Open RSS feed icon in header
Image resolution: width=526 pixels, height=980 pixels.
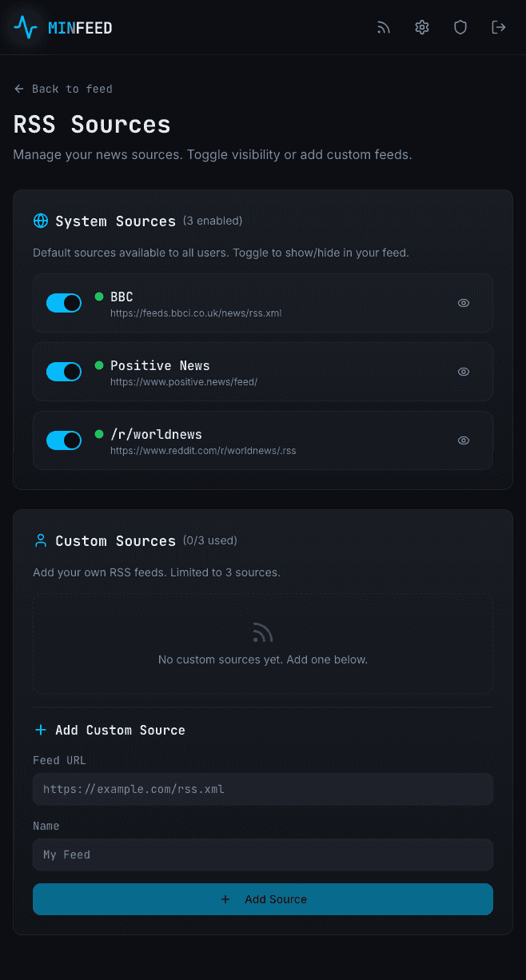click(x=384, y=28)
